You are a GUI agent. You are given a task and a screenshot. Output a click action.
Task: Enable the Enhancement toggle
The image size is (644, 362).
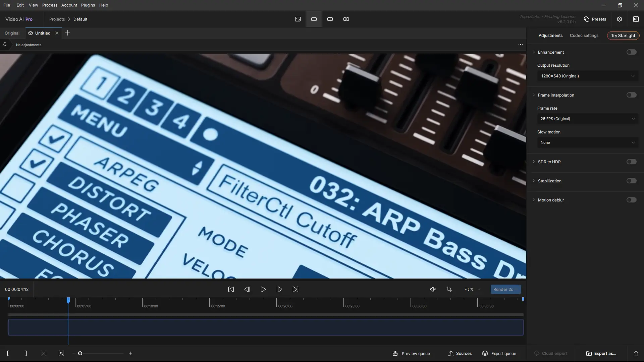click(x=631, y=52)
